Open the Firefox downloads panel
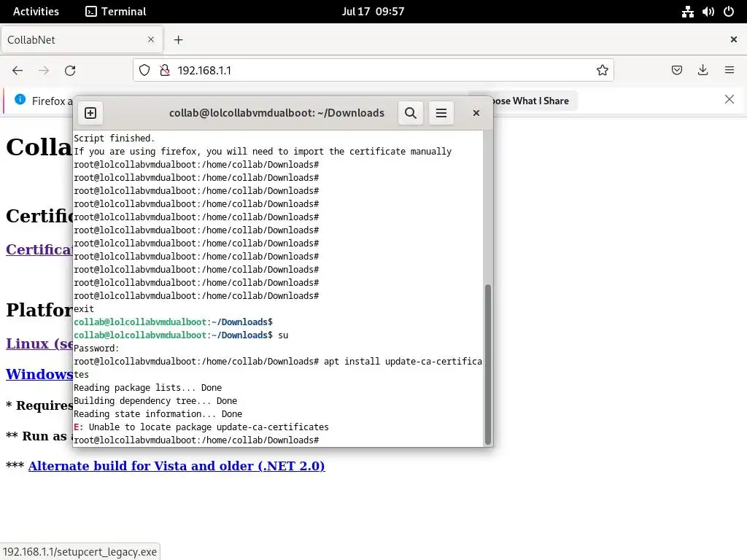The image size is (747, 560). pyautogui.click(x=703, y=71)
